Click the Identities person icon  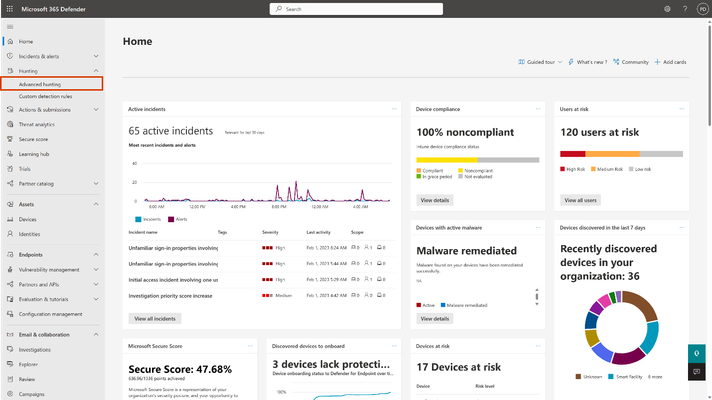[x=10, y=234]
